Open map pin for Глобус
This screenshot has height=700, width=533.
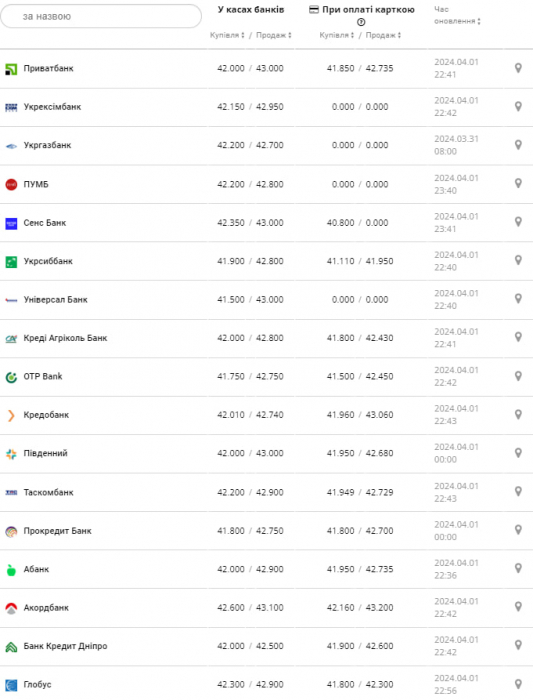tap(518, 684)
